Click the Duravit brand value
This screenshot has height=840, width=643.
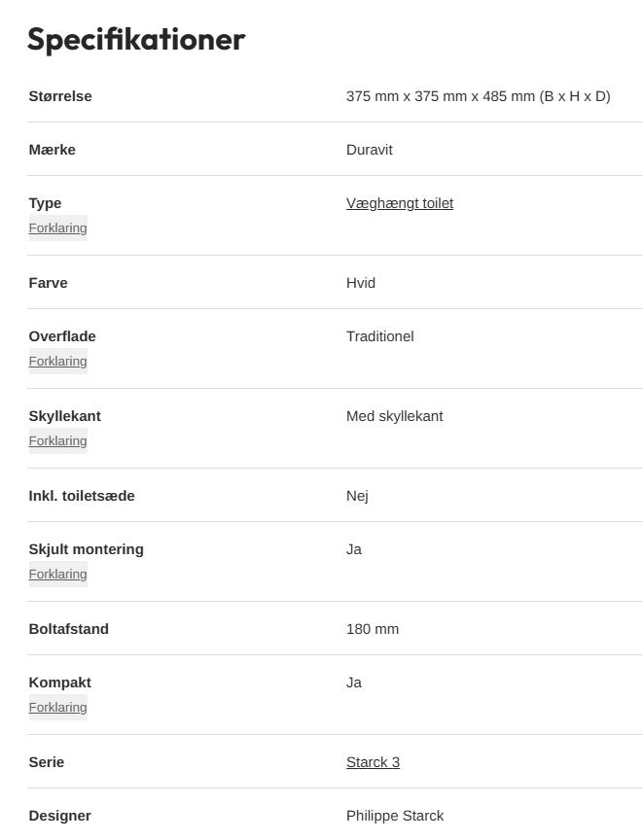370,150
